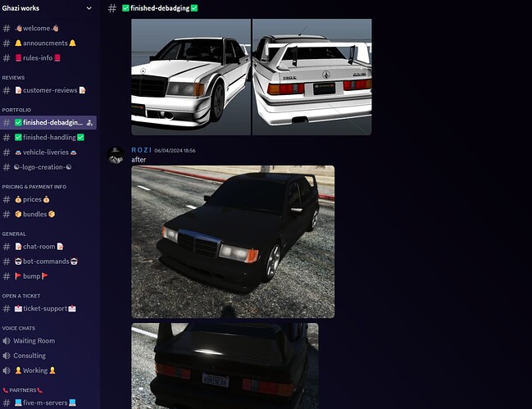This screenshot has height=409, width=532.
Task: Click the invite people icon on finished-debadging channel
Action: 90,122
